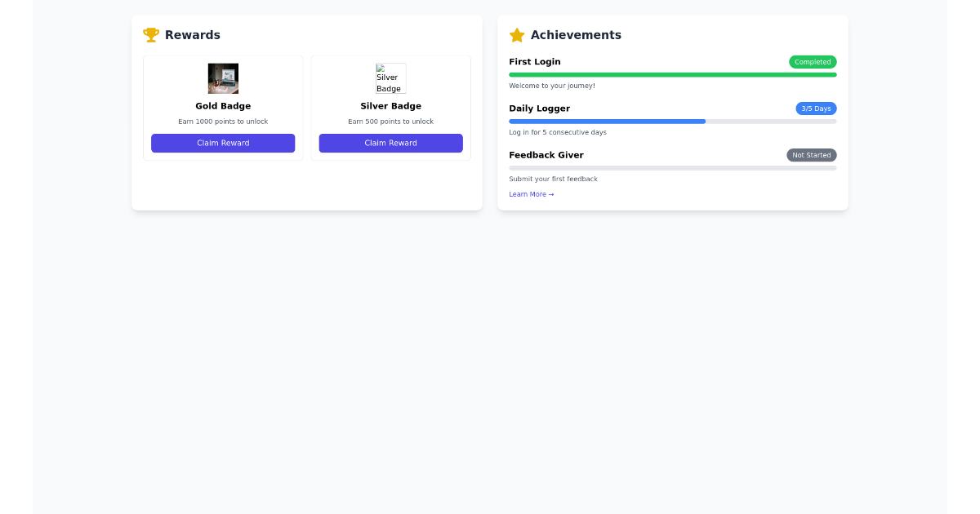Toggle the Feedback Giver status pill
Screen dimensions: 980x514
click(x=811, y=155)
